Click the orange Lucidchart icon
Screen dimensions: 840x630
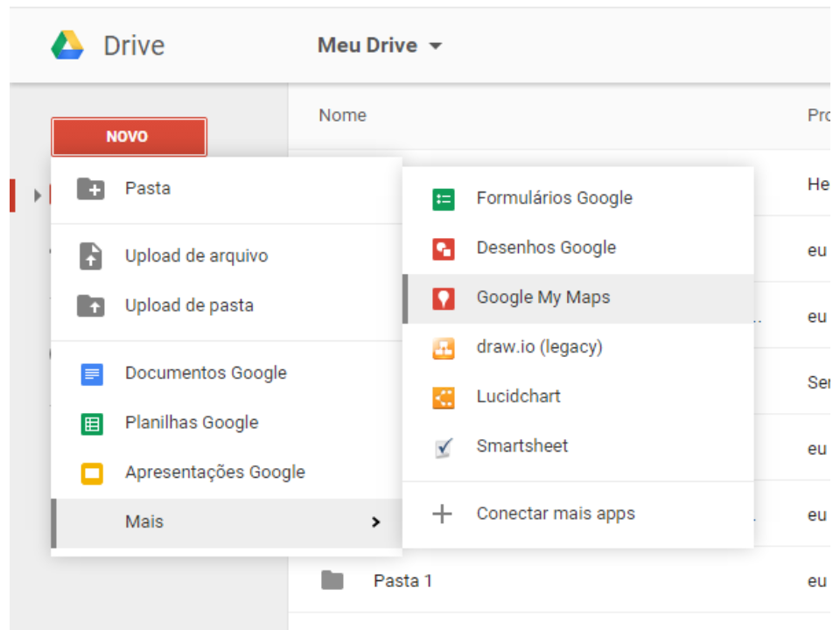point(444,397)
